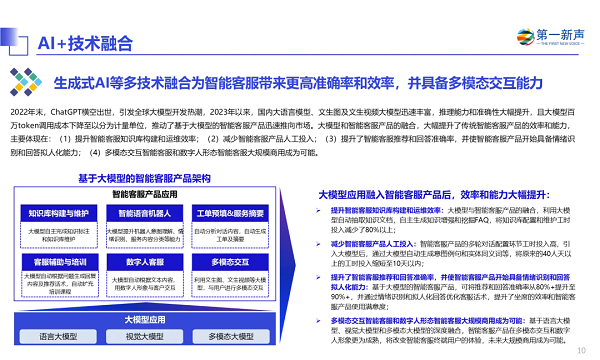Screen dimensions: 600x360
Task: Click the arrow bullet beside 减少智能客服产品人工投入
Action: [318, 244]
